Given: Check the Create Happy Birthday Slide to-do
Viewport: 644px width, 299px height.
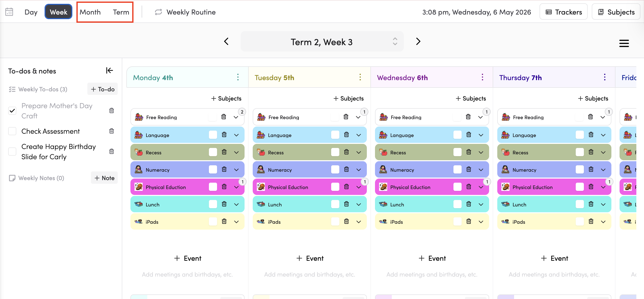Looking at the screenshot, I should click(12, 151).
